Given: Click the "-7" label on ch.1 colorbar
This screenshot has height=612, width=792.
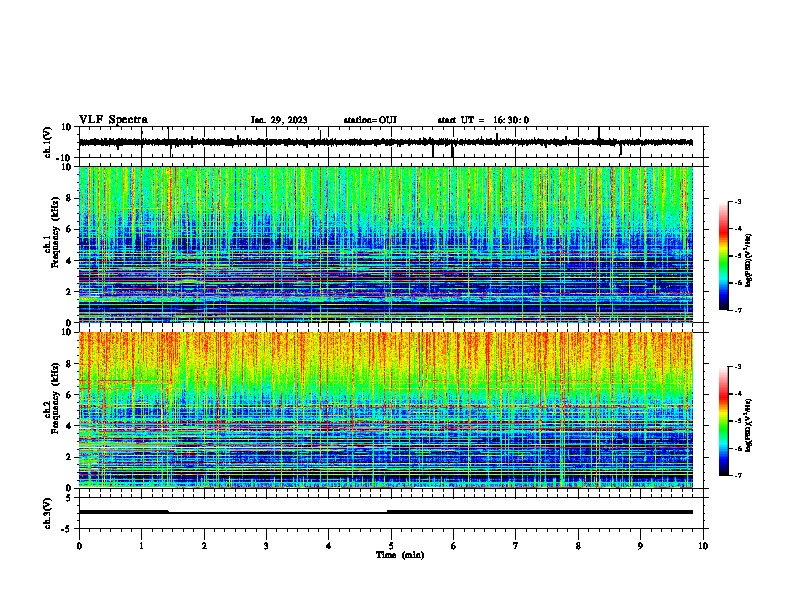Looking at the screenshot, I should tap(737, 310).
